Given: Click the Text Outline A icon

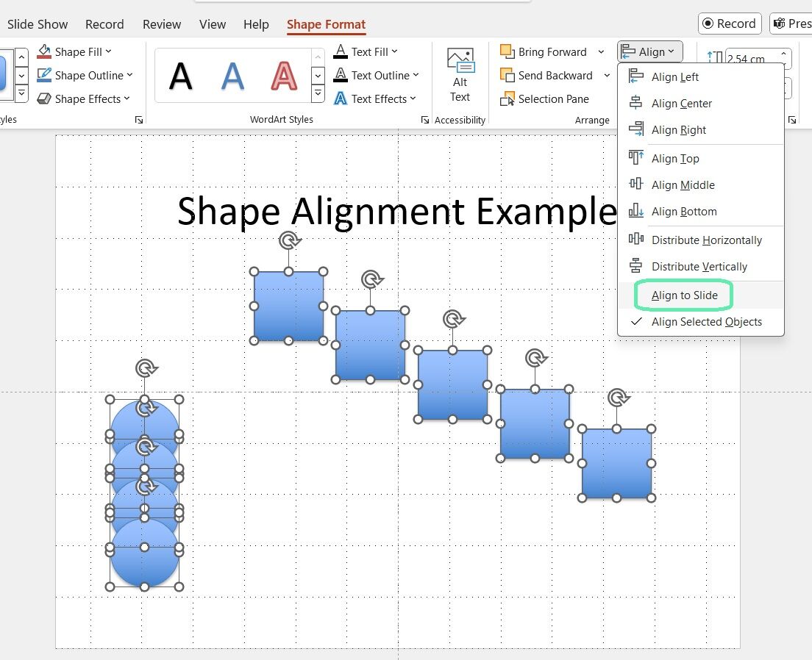Looking at the screenshot, I should point(341,76).
